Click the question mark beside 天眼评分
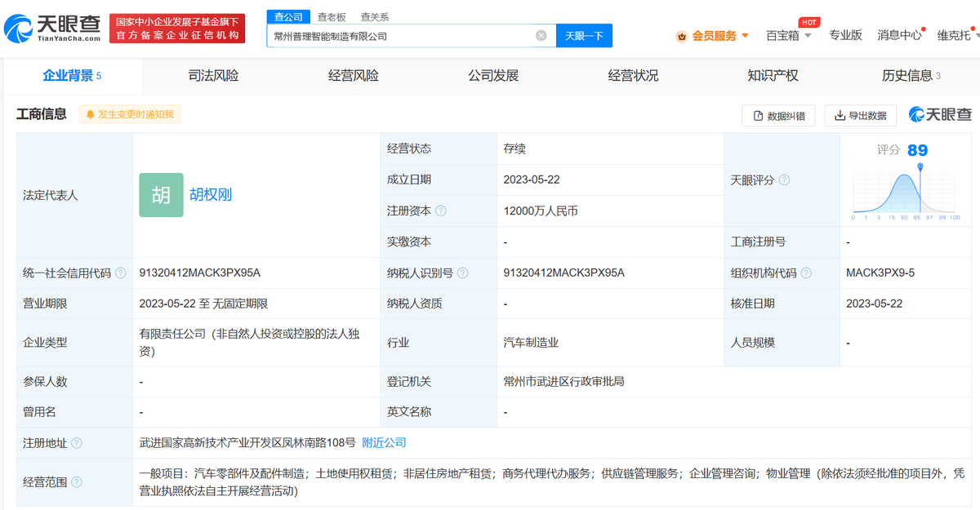Screen dimensions: 980x510 pos(784,180)
